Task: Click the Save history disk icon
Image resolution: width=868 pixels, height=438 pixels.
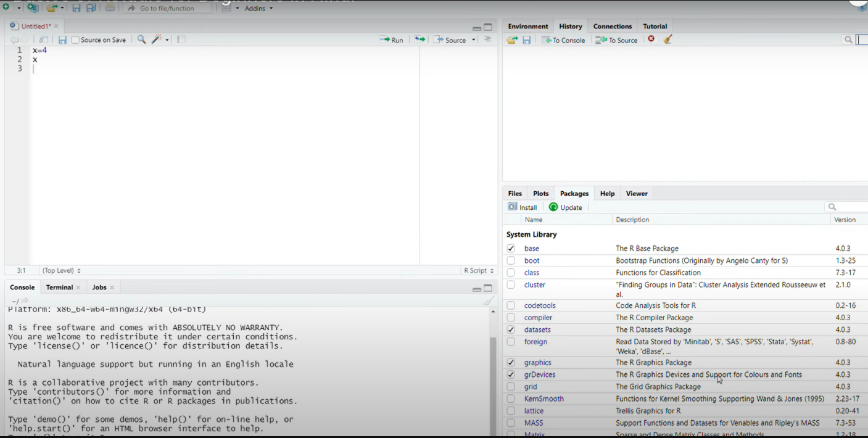Action: (526, 39)
